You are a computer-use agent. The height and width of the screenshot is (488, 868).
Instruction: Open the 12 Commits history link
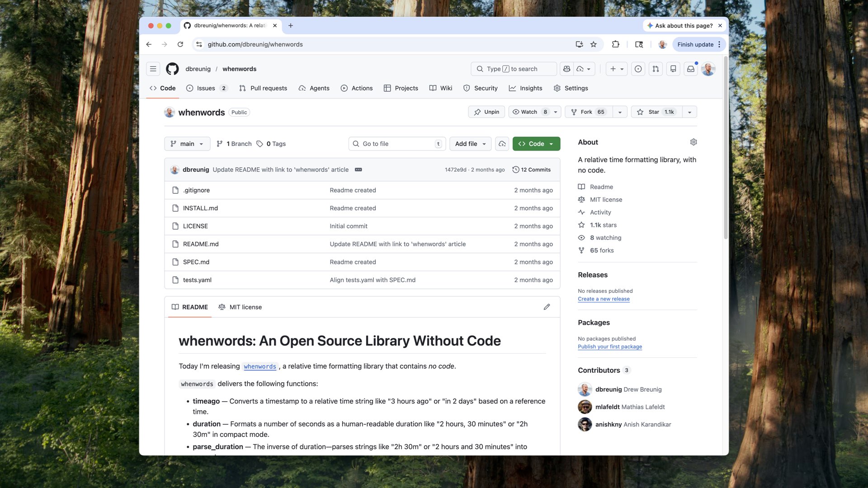[531, 169]
